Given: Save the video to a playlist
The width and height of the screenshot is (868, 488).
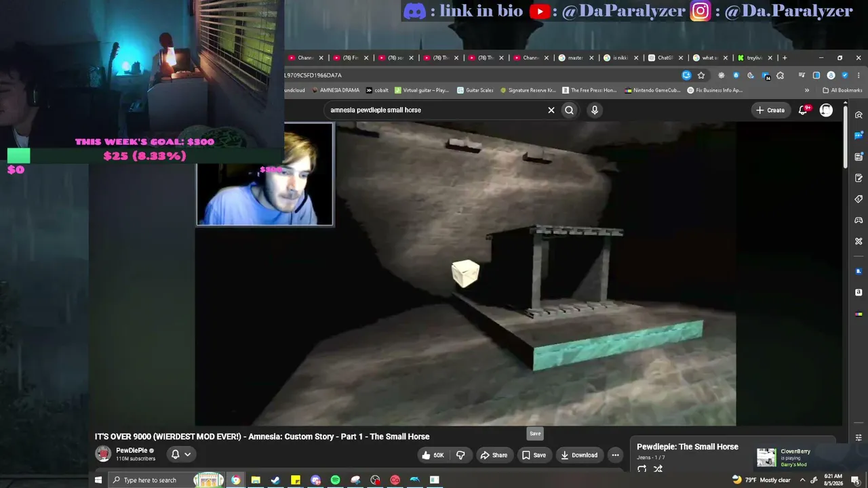Looking at the screenshot, I should 534,455.
